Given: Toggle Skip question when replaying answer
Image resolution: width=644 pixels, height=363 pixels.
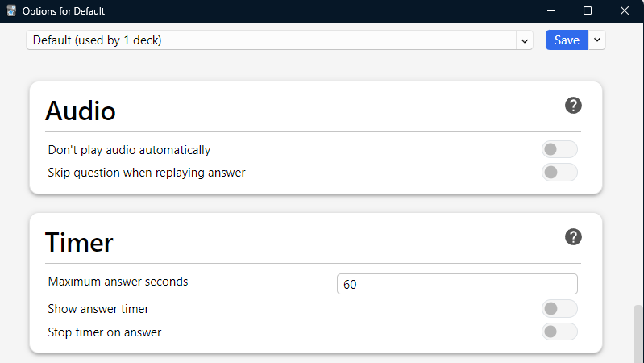Looking at the screenshot, I should [559, 172].
